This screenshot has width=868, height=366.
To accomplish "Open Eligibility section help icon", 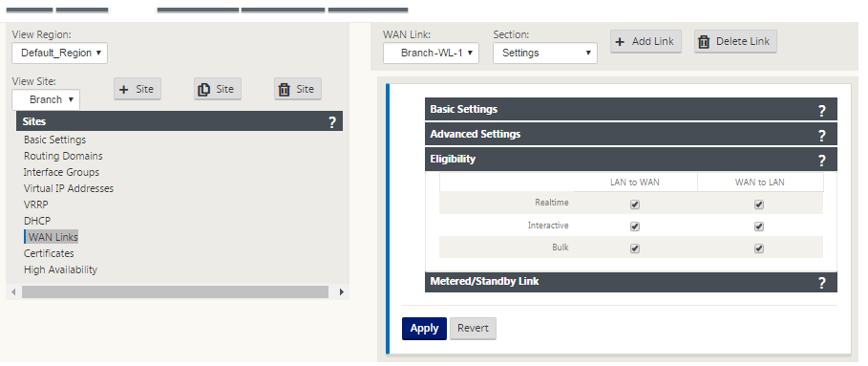I will [x=822, y=161].
